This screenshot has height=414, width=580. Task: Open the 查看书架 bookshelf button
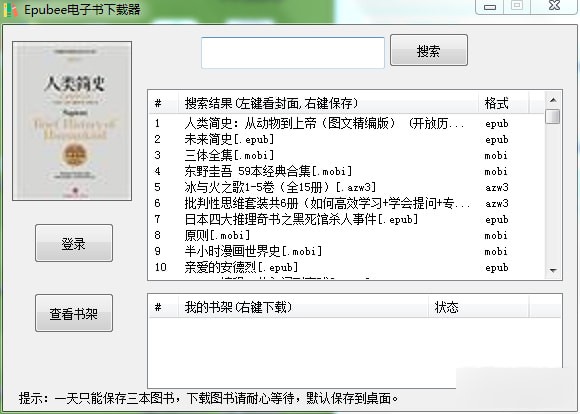pos(74,313)
